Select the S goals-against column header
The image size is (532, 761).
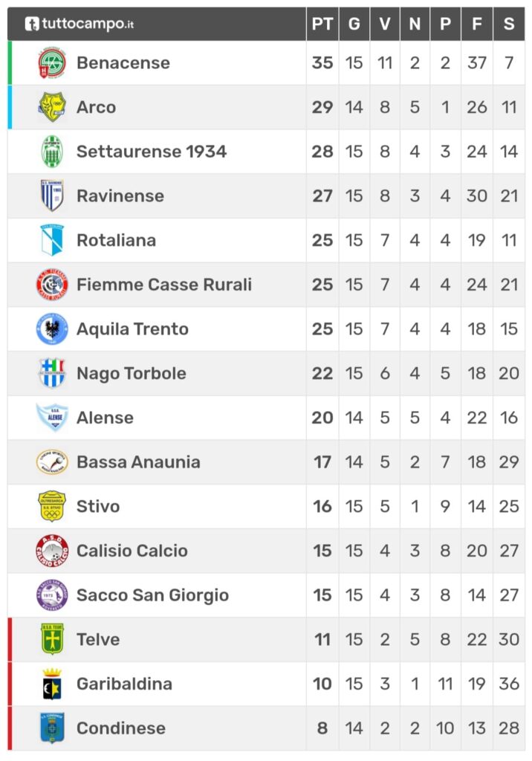pyautogui.click(x=509, y=24)
